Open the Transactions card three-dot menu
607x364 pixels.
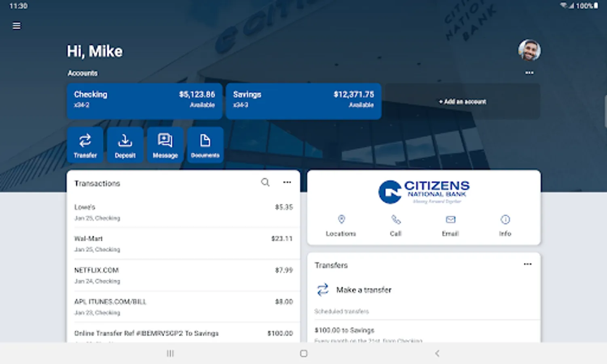287,182
